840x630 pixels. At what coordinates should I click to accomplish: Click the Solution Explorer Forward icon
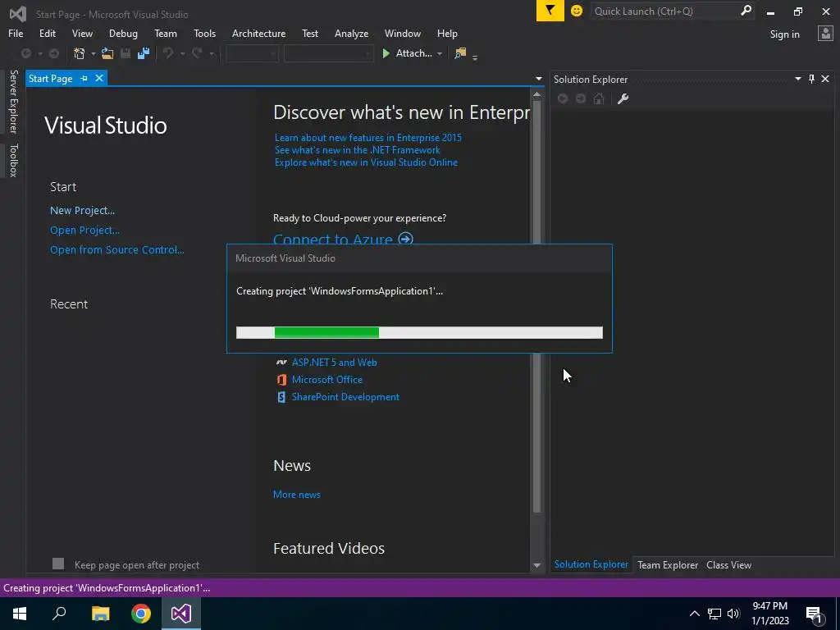tap(581, 98)
